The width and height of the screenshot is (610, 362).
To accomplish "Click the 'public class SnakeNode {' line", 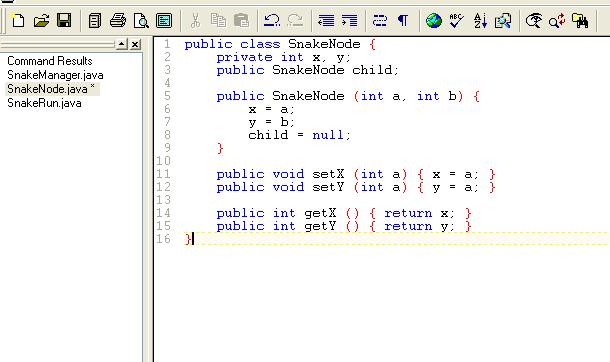I will [280, 44].
